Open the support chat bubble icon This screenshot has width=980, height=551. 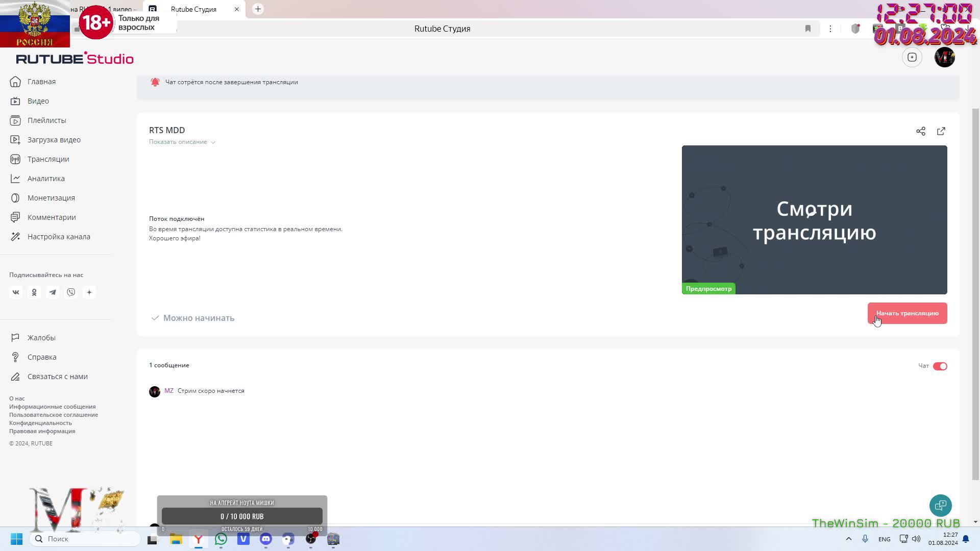940,506
